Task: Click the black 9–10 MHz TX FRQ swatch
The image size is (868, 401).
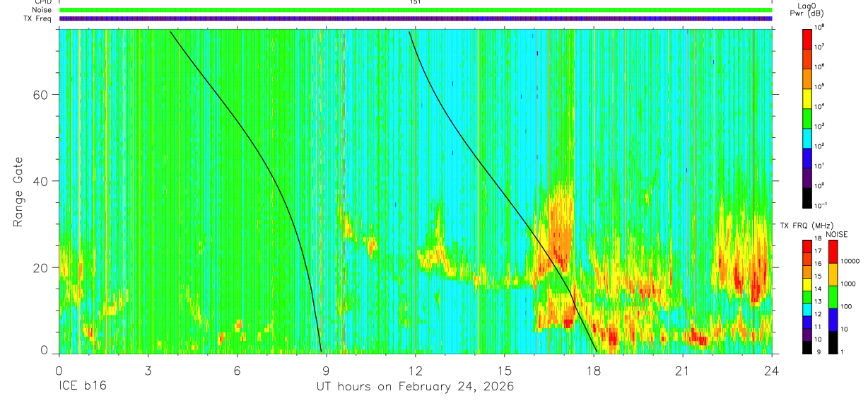Action: (x=807, y=347)
